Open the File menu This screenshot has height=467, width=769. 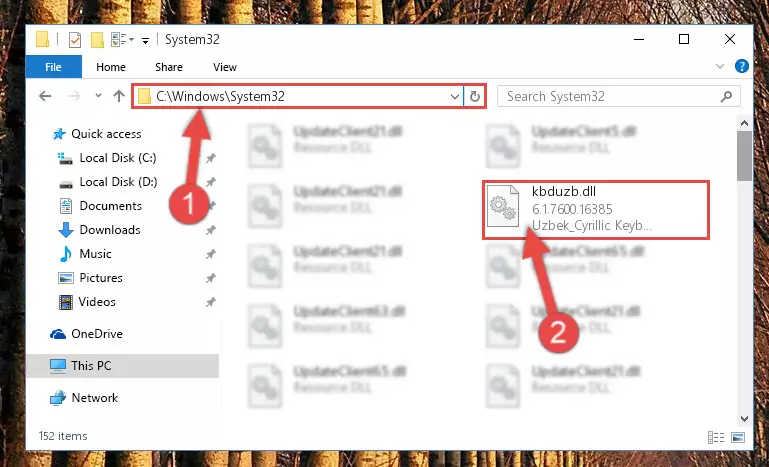[x=53, y=67]
